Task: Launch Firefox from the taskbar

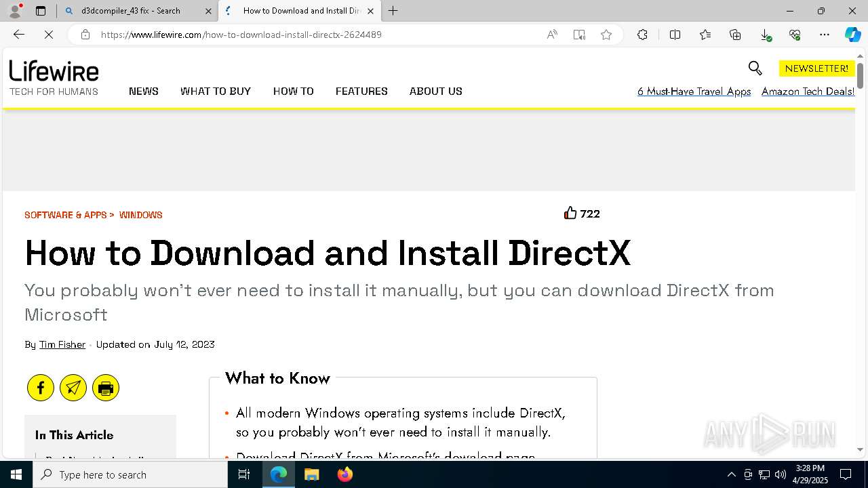Action: pyautogui.click(x=345, y=474)
